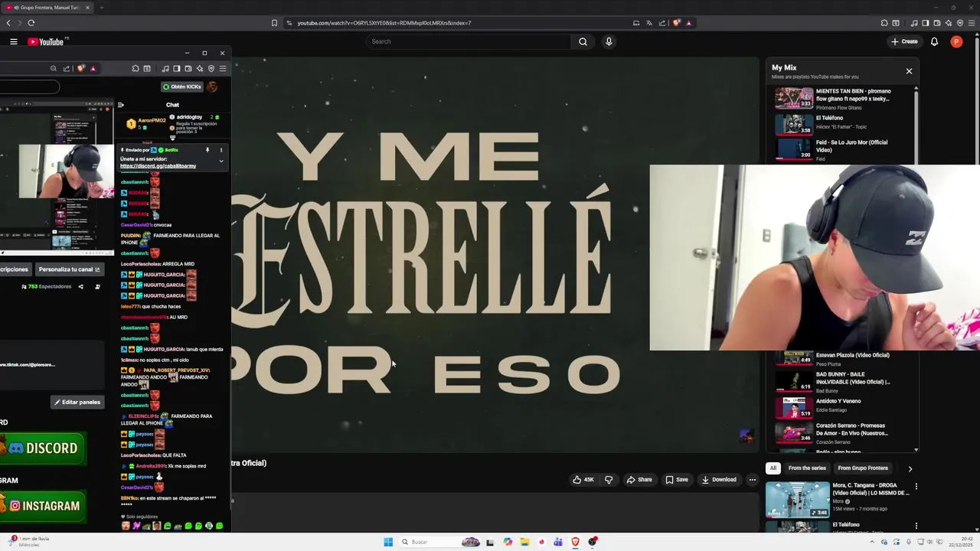The height and width of the screenshot is (551, 980).
Task: Open the YouTube account avatar menu
Action: pyautogui.click(x=956, y=42)
